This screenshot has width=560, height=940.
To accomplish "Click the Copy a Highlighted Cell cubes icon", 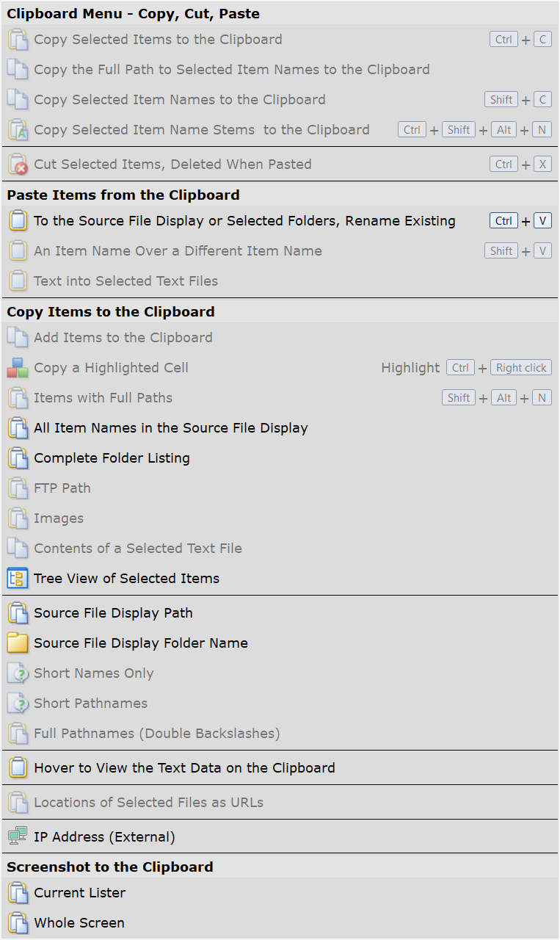I will pyautogui.click(x=17, y=368).
